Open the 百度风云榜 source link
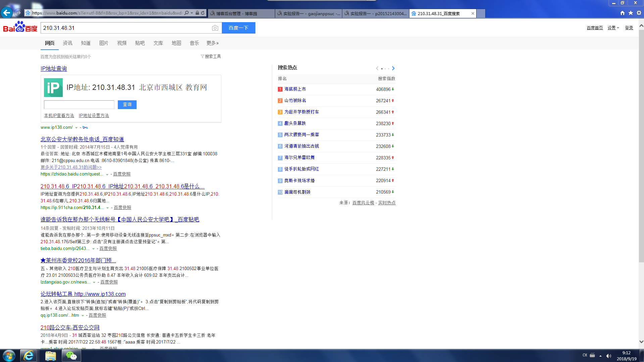 pyautogui.click(x=363, y=203)
